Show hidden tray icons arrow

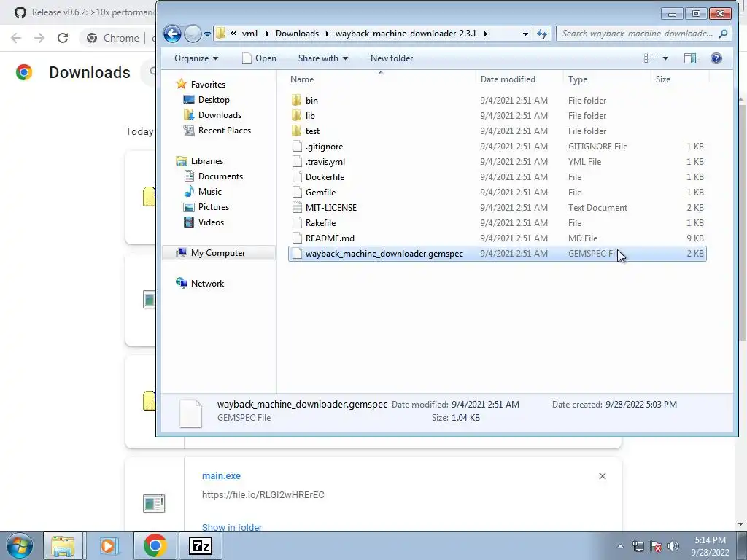(x=620, y=546)
